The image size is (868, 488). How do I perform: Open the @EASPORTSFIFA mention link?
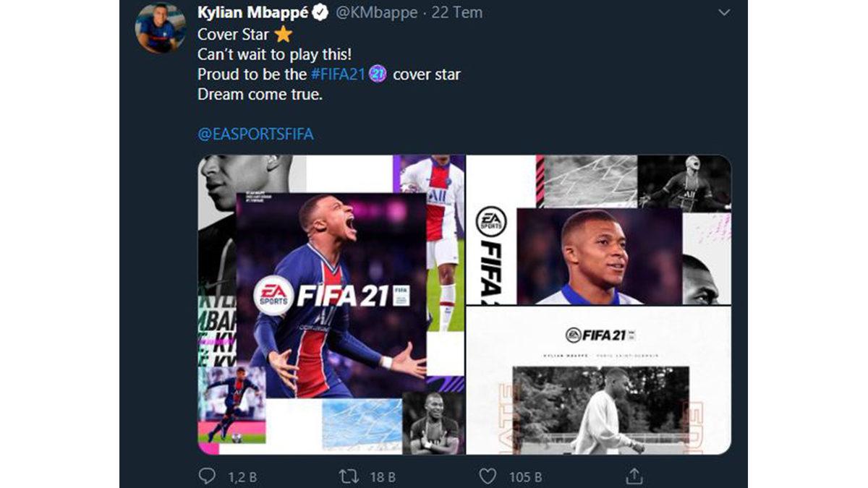pos(255,134)
